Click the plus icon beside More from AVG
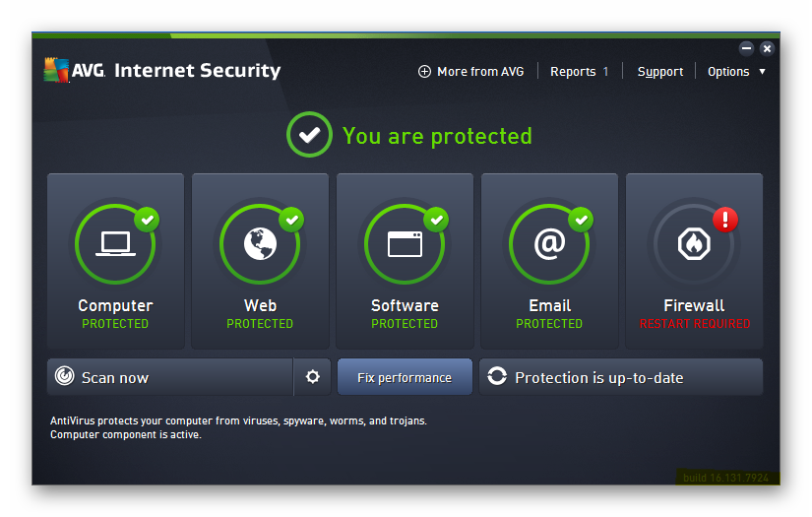 click(x=424, y=72)
